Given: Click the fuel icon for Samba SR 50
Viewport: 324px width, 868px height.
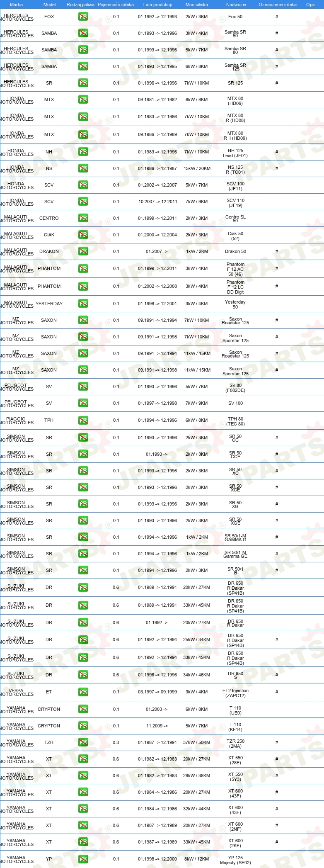Looking at the screenshot, I should tap(83, 33).
